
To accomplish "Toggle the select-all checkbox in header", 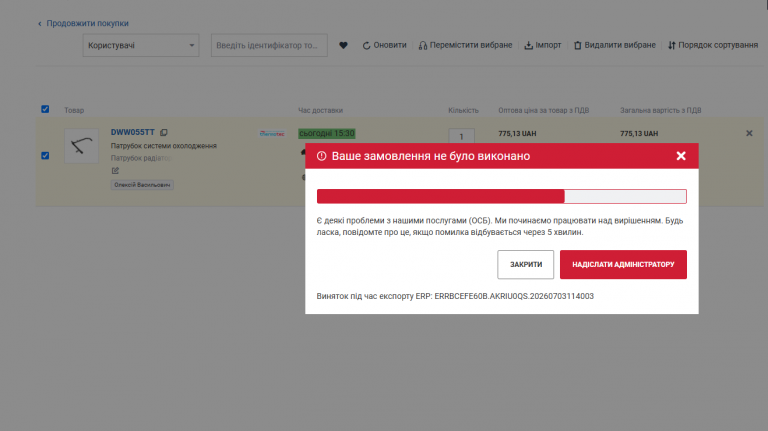I will click(x=45, y=109).
